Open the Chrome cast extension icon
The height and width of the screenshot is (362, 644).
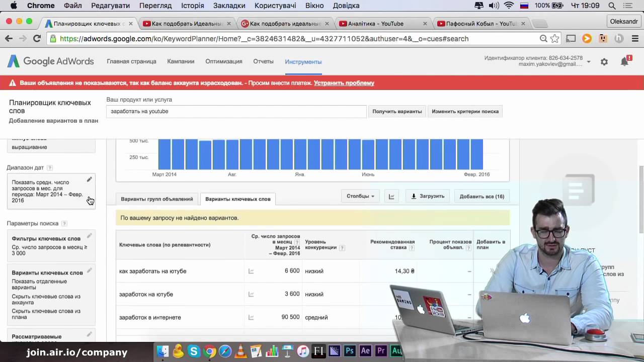[571, 39]
